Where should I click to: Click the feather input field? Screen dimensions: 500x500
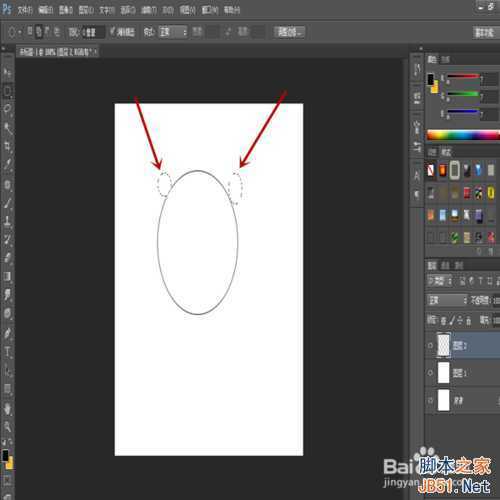point(94,32)
